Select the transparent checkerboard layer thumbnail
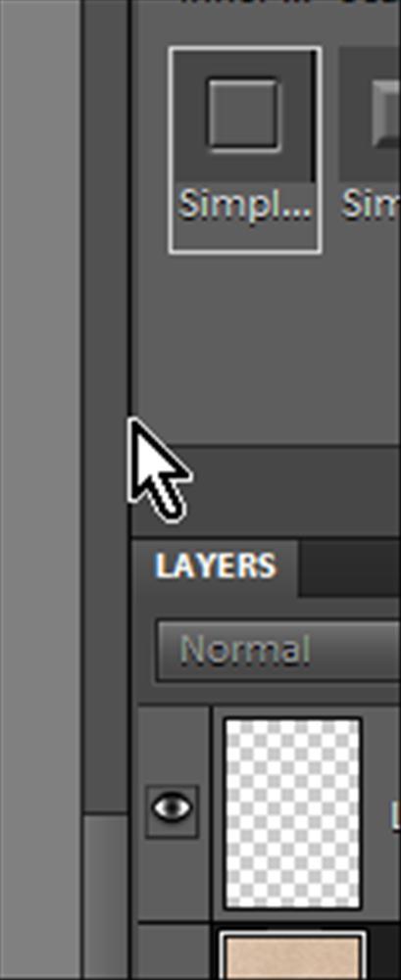 [x=293, y=813]
